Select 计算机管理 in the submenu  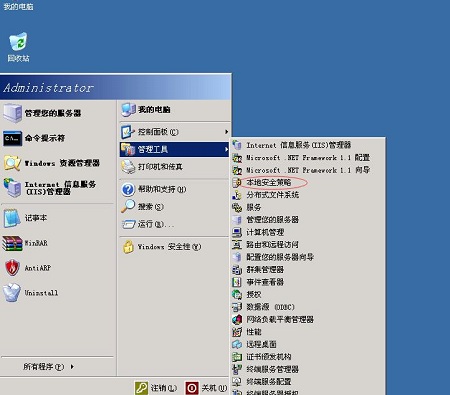(x=265, y=232)
